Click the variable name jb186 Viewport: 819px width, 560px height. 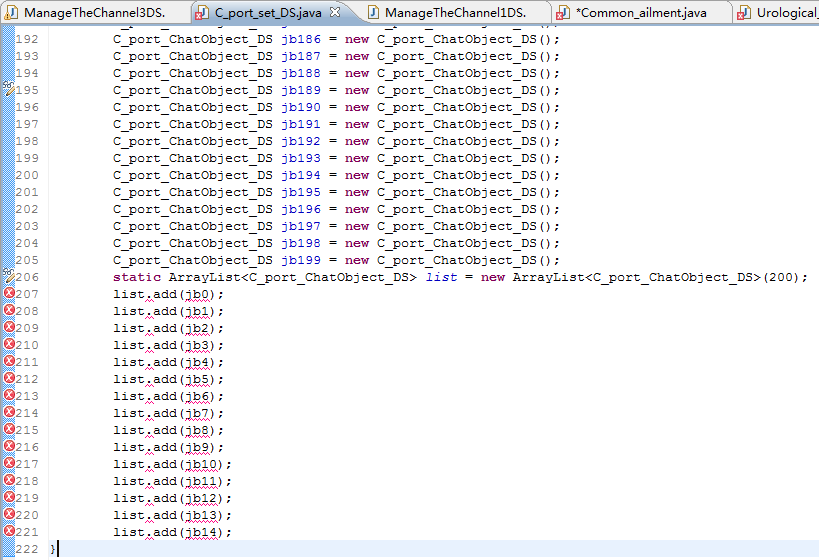301,39
